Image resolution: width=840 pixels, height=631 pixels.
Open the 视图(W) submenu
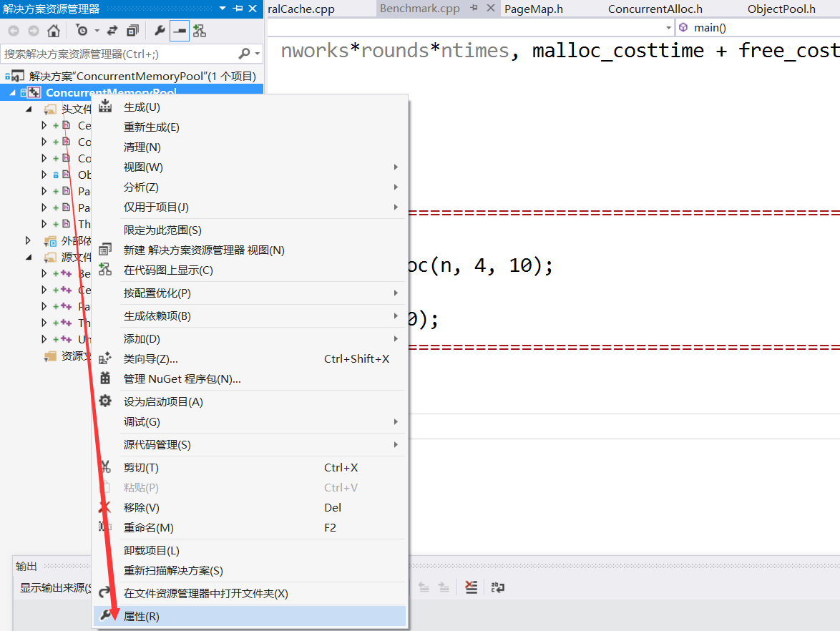pos(250,167)
